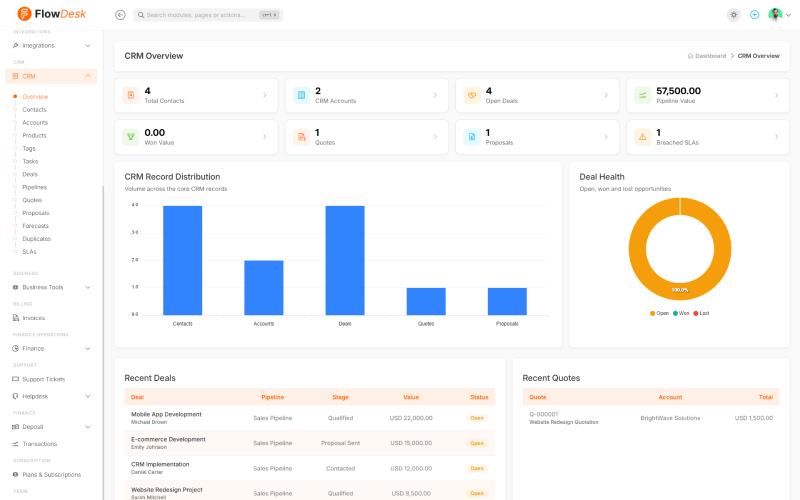Collapse the CRM sidebar section
Screen dimensions: 800x500
(x=51, y=76)
